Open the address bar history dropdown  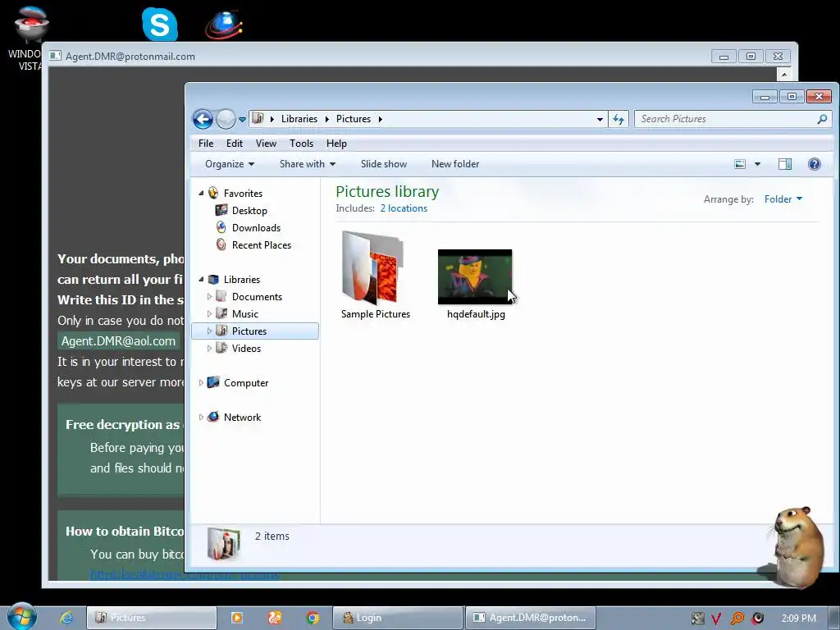(600, 120)
